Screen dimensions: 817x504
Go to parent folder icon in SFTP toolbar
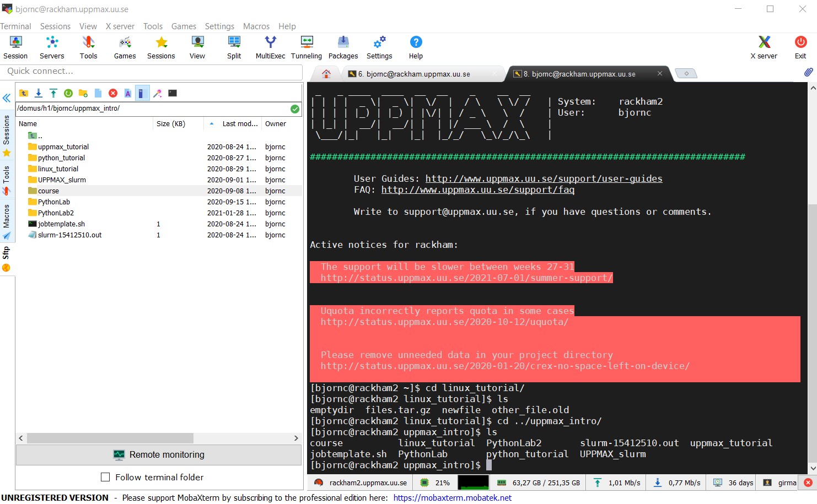pos(24,93)
